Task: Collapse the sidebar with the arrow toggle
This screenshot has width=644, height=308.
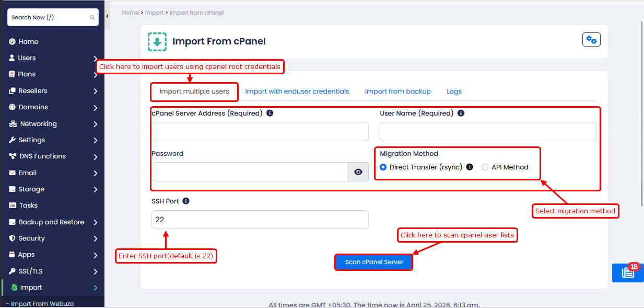Action: pyautogui.click(x=107, y=16)
